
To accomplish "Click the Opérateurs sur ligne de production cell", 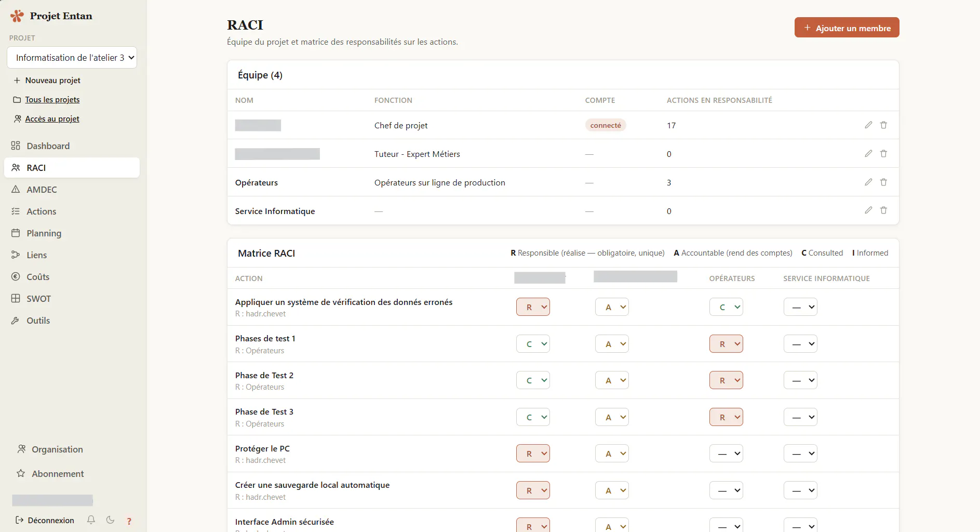I will [x=440, y=183].
